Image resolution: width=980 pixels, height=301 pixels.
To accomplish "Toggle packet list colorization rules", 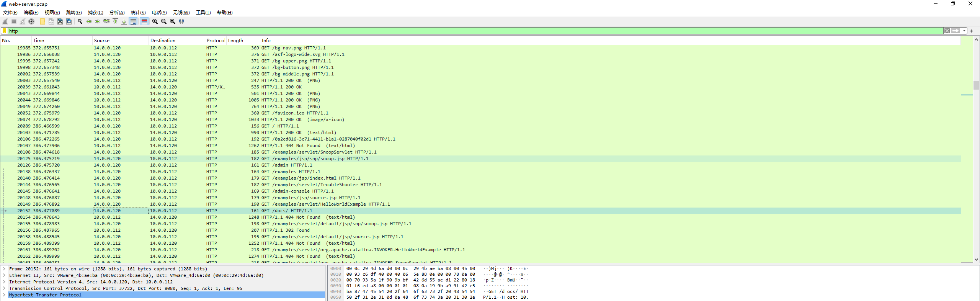I will (144, 21).
